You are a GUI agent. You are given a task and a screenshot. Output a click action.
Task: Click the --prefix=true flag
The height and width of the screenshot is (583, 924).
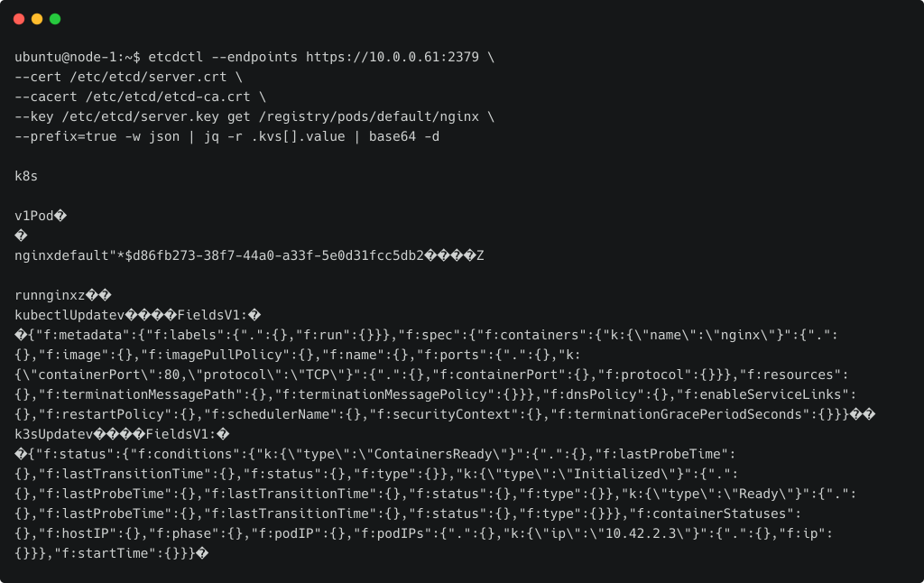pos(66,137)
